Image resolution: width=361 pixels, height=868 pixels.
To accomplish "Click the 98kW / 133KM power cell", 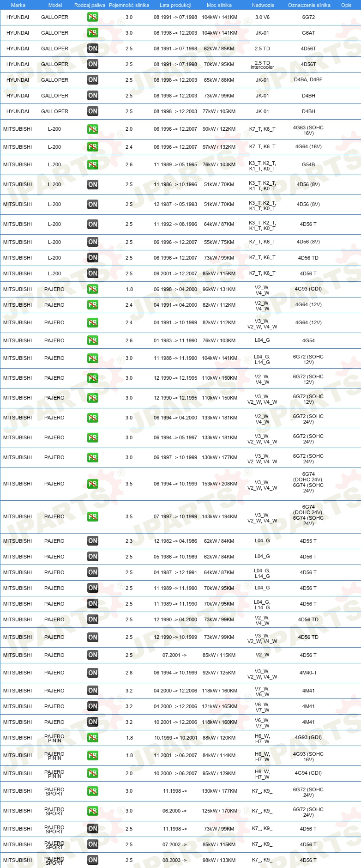I will coord(219,860).
